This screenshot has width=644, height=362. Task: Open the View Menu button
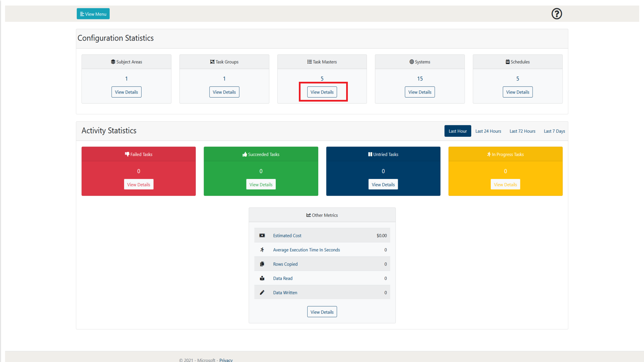pyautogui.click(x=93, y=14)
